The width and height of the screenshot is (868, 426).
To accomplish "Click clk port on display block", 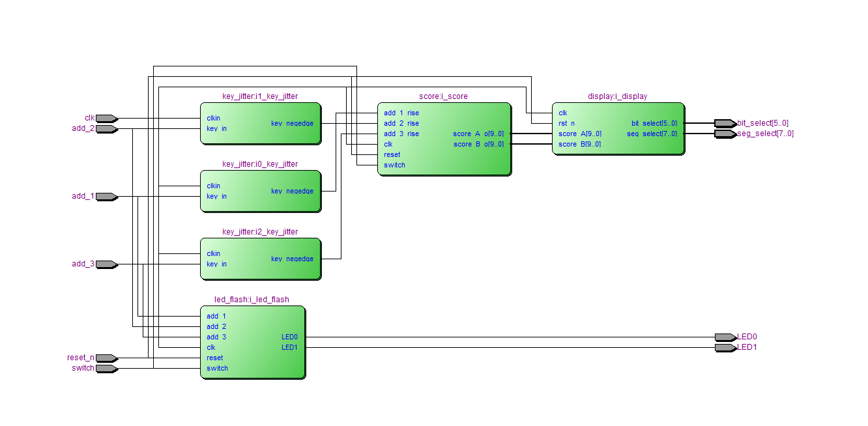I will 563,113.
